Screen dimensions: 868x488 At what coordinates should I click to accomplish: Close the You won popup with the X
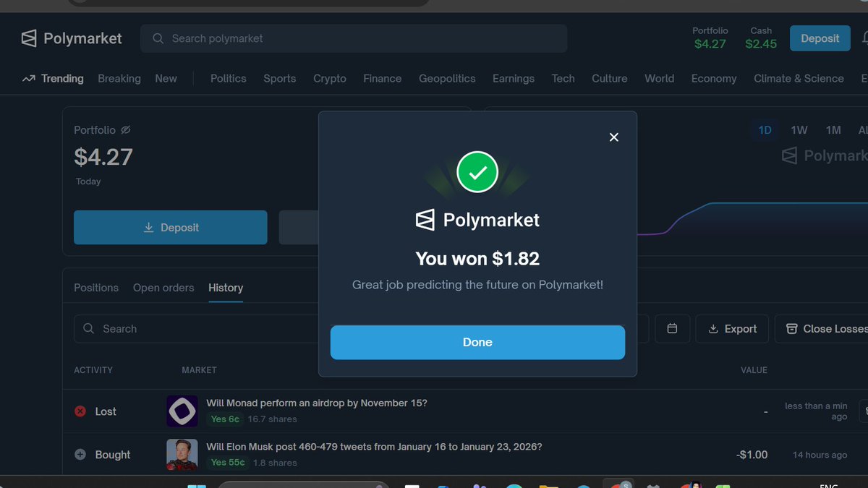tap(614, 137)
